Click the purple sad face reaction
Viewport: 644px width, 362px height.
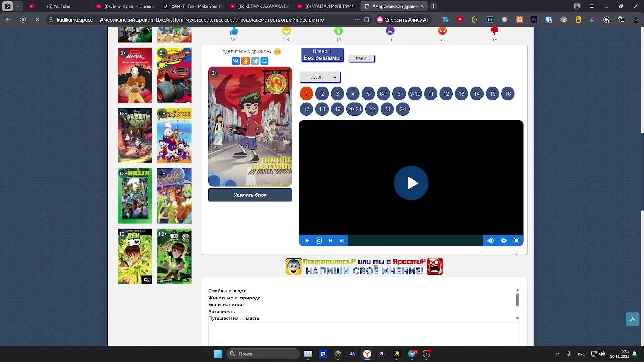pos(390,31)
